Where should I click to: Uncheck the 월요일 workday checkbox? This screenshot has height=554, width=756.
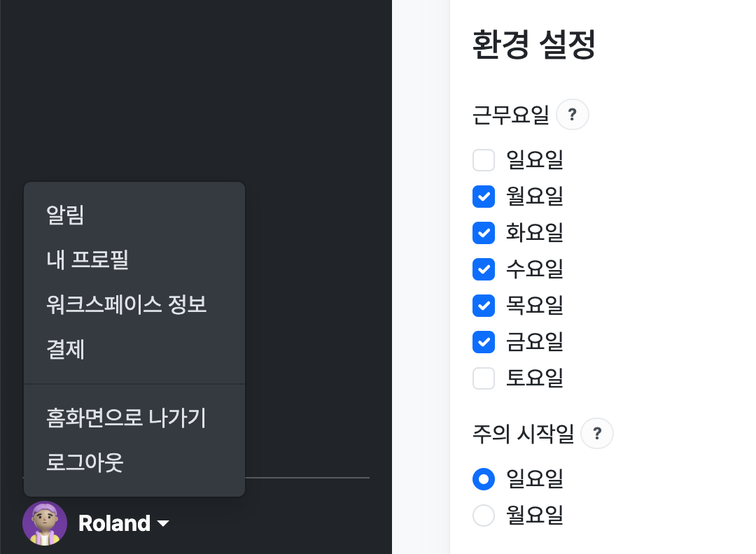pos(484,197)
